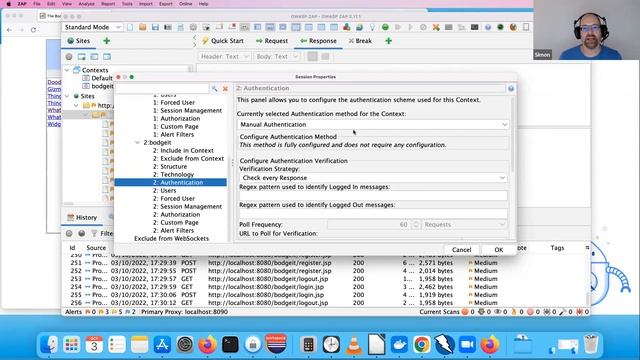Select the Sites tab
Screen dimensions: 640x360
[78, 41]
